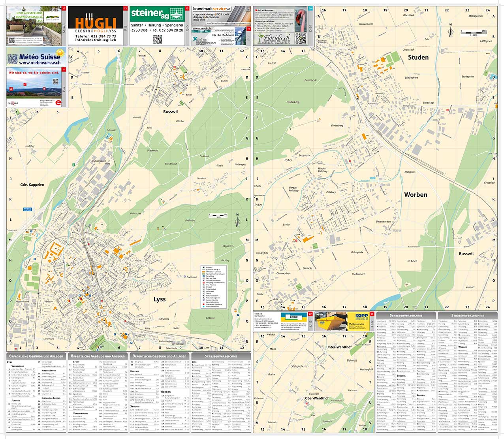Click the Steiner phone number 032 384 28 28
Screen dimensions: 504x439
tap(171, 30)
